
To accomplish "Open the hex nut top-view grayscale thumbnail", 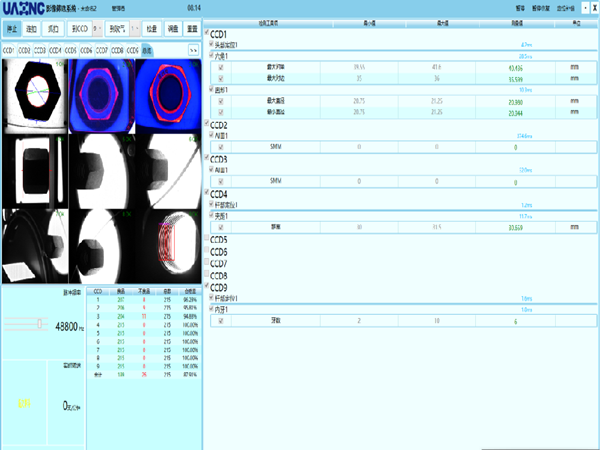I will 33,95.
